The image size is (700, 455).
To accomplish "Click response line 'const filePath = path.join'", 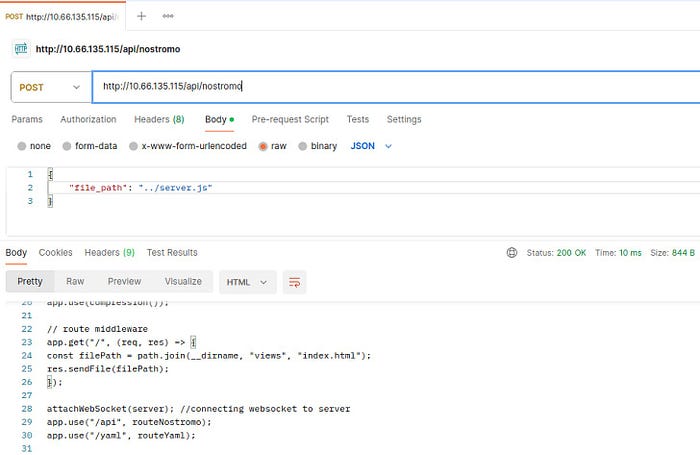I will coord(209,356).
